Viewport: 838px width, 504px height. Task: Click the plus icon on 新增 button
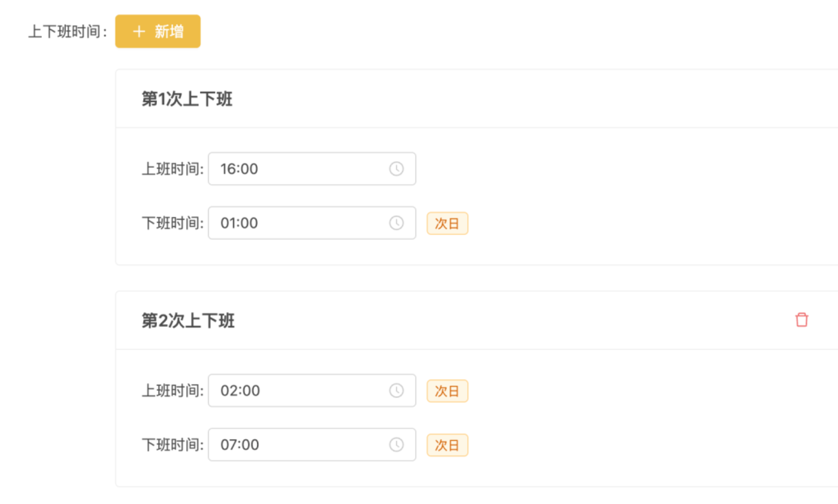coord(138,31)
